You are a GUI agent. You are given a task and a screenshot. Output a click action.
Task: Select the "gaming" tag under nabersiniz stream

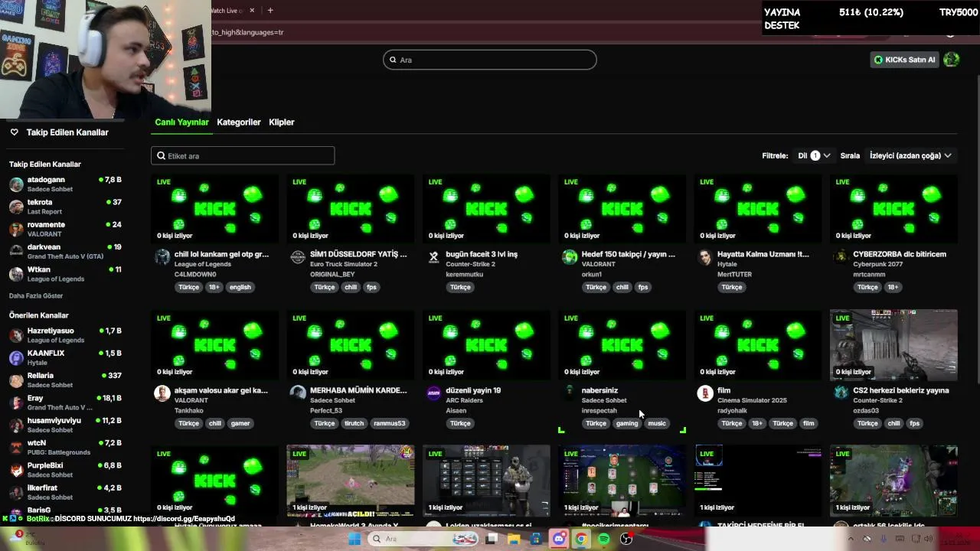[627, 423]
